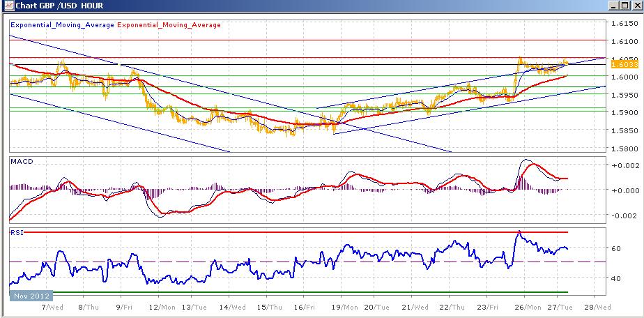Click the orange 1.6033 current price tag
Screen dimensions: 644x318
coord(624,64)
